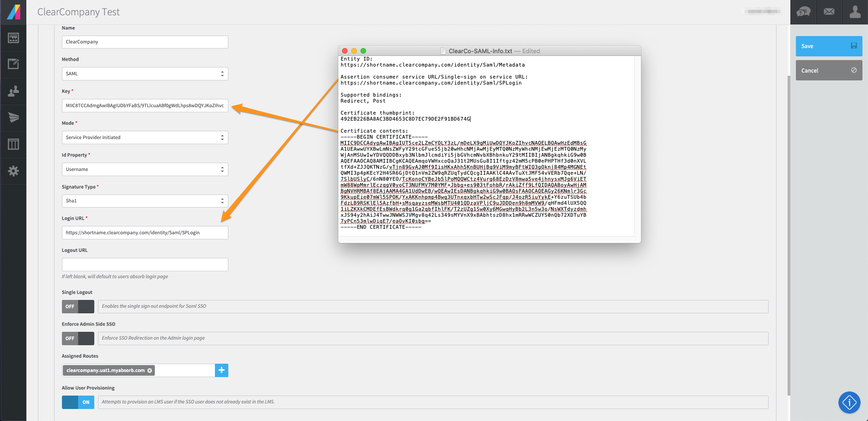Open the user profile icon in header

coord(855,12)
